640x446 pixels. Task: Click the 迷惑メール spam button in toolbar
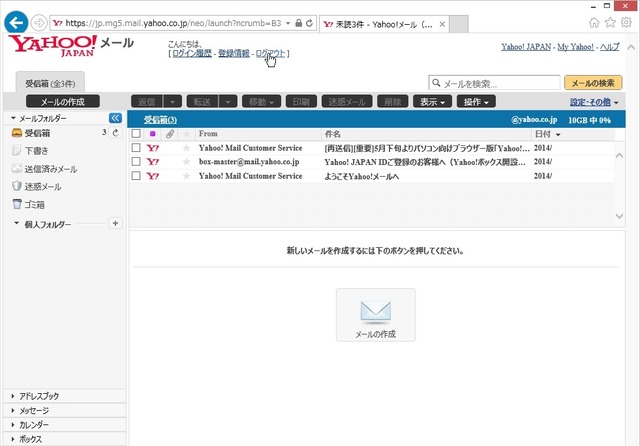[x=347, y=102]
